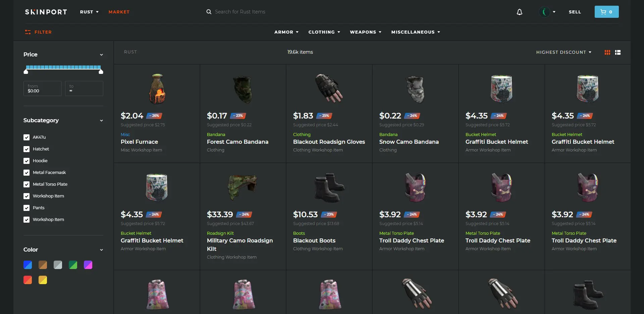
Task: Expand the Miscellaneous category menu
Action: click(x=416, y=32)
